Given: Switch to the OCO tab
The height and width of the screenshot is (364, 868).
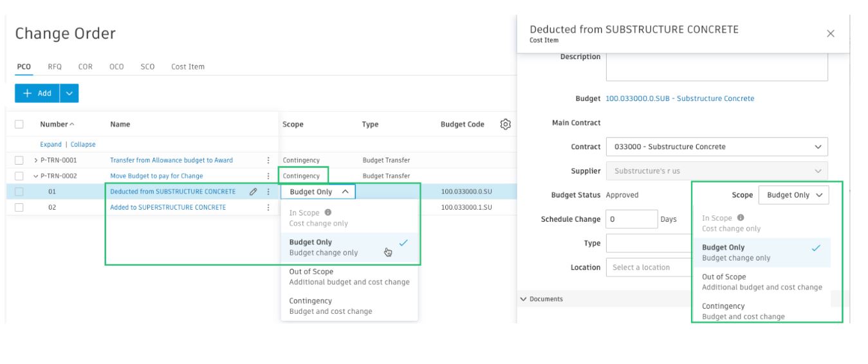Looking at the screenshot, I should (x=116, y=66).
